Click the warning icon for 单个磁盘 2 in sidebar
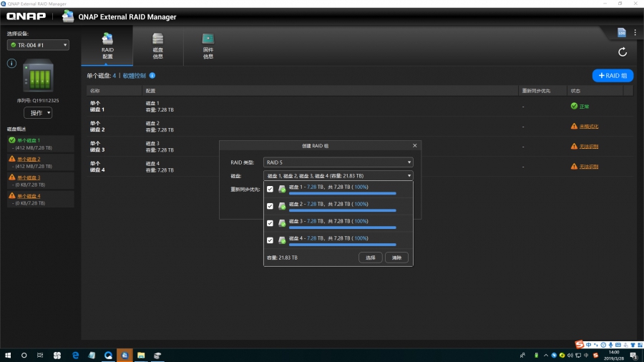The image size is (644, 362). click(12, 159)
